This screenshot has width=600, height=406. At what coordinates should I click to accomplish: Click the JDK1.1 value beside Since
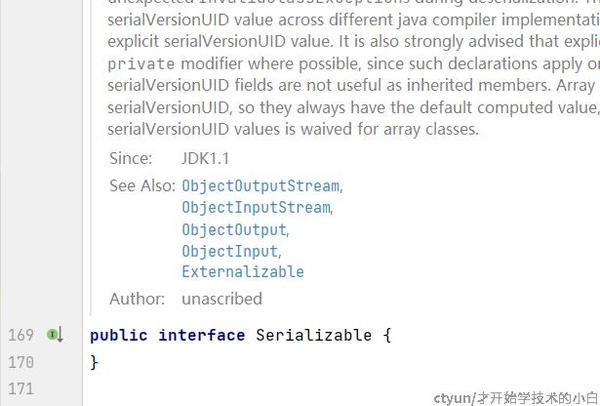point(206,158)
